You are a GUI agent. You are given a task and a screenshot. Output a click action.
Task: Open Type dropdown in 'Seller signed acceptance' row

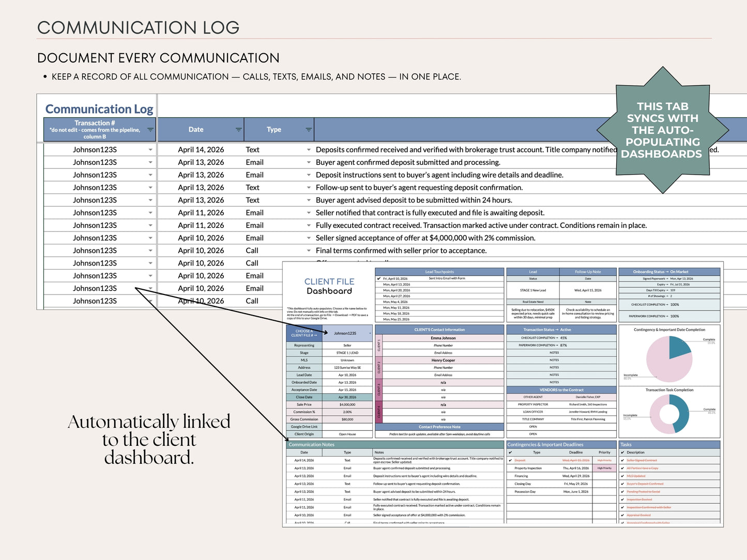309,238
